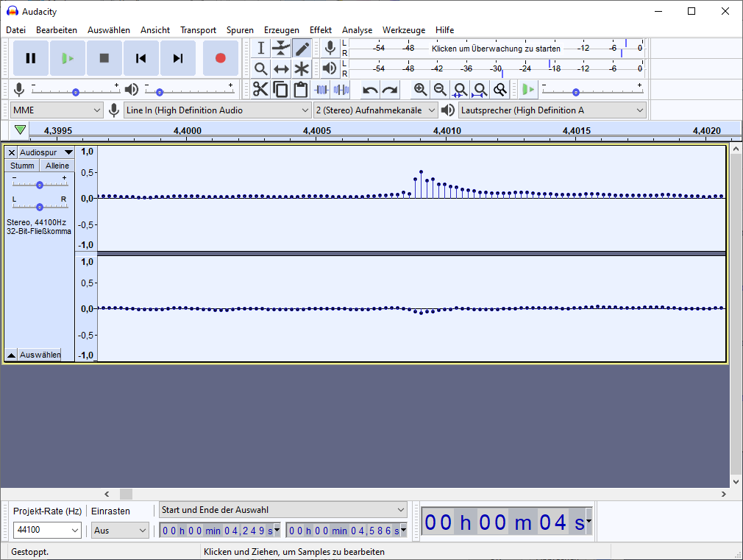Click the track gain slider
Image resolution: width=743 pixels, height=560 pixels.
[x=40, y=185]
